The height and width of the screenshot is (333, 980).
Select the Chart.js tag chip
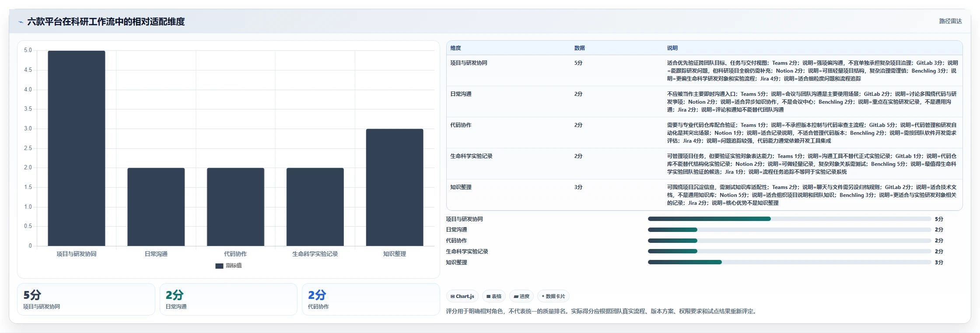(462, 296)
